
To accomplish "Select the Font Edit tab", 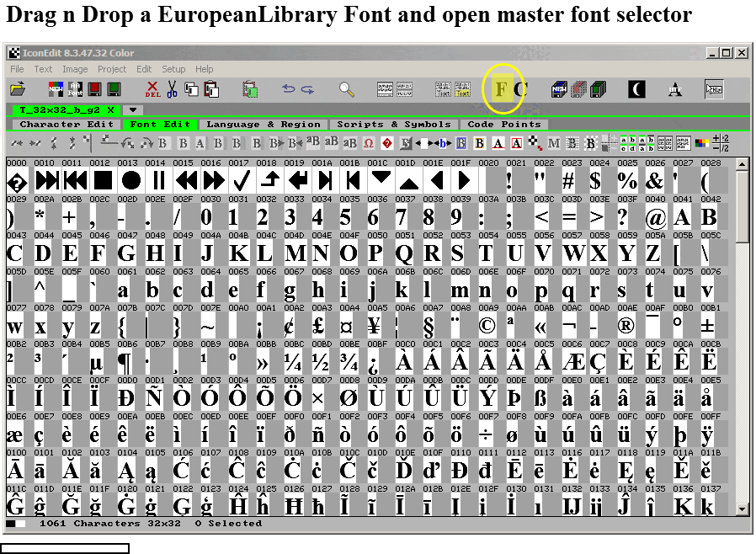I will [x=160, y=125].
